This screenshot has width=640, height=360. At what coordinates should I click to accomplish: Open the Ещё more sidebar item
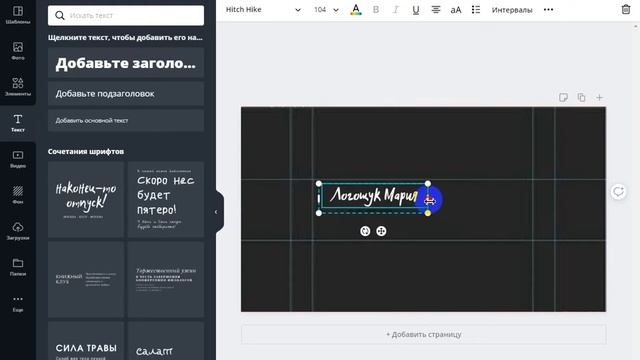coord(18,303)
